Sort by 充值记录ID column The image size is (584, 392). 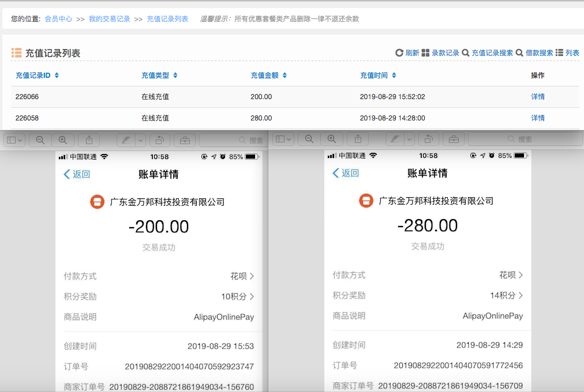pos(37,76)
